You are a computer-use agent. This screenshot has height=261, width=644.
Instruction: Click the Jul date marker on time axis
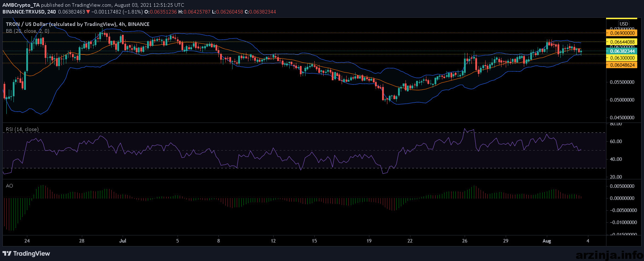click(123, 241)
